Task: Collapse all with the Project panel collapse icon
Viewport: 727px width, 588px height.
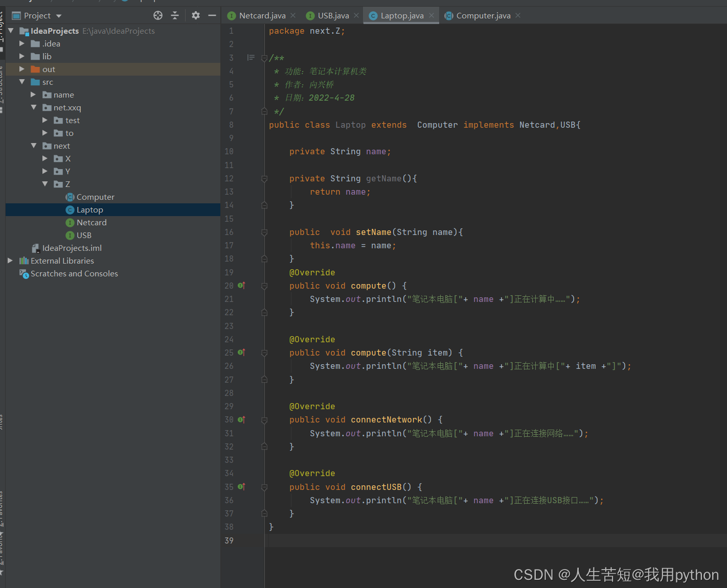Action: click(175, 15)
